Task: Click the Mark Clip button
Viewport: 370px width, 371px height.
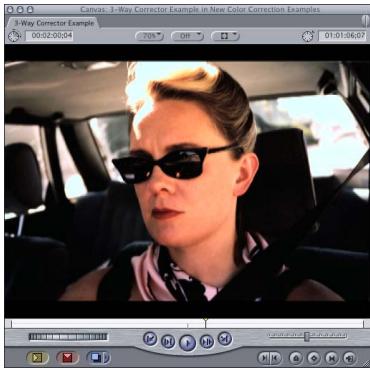Action: click(332, 358)
